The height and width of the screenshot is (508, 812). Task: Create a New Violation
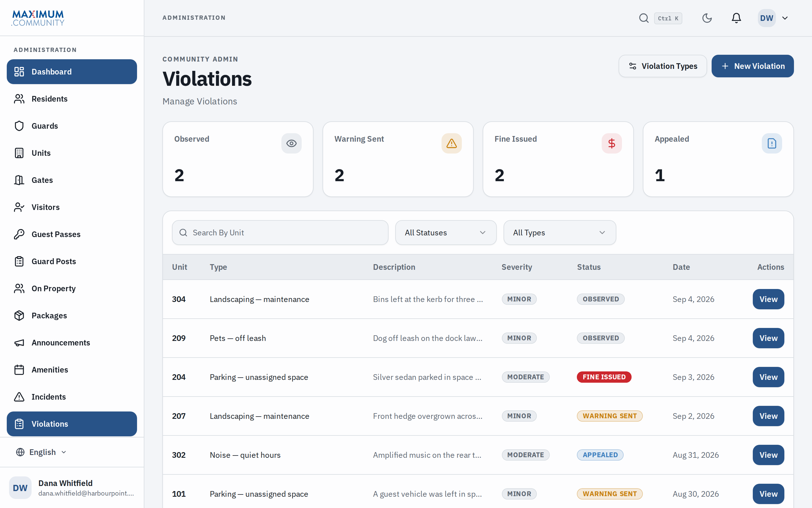(753, 66)
